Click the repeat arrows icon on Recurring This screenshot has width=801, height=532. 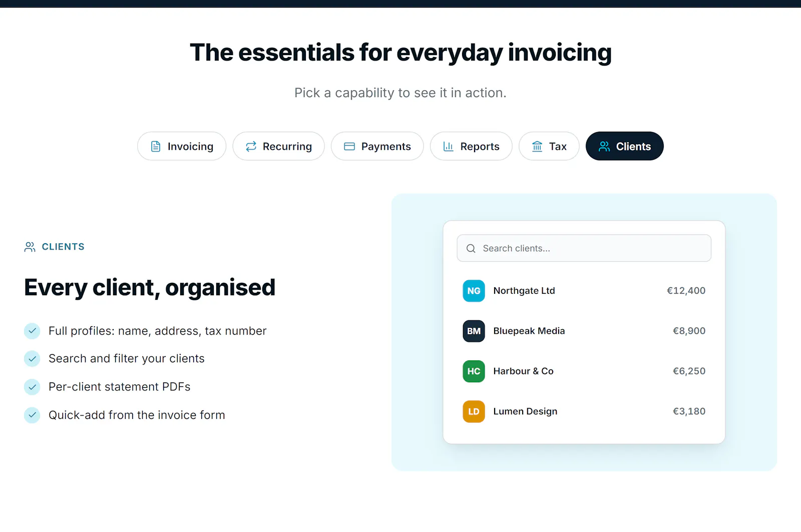pos(251,147)
